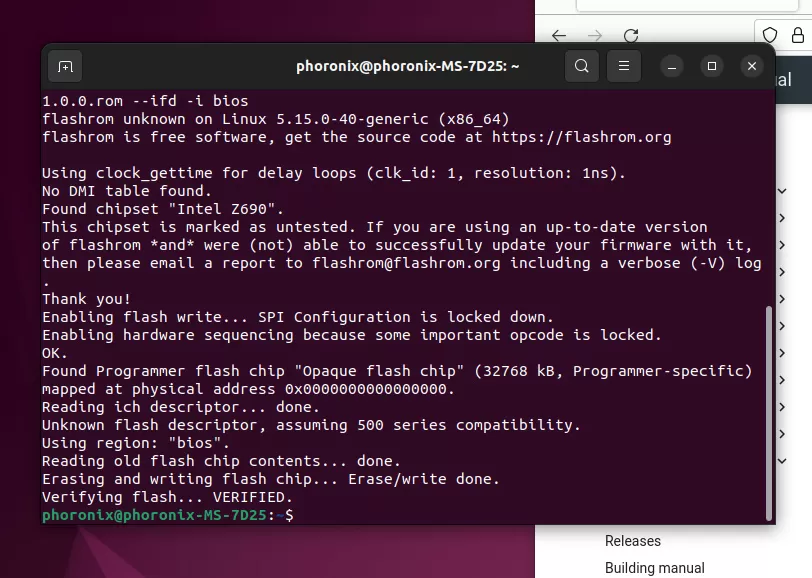Image resolution: width=812 pixels, height=578 pixels.
Task: Click the text "1.0.0.rom --ifd -i bios"
Action: [145, 101]
